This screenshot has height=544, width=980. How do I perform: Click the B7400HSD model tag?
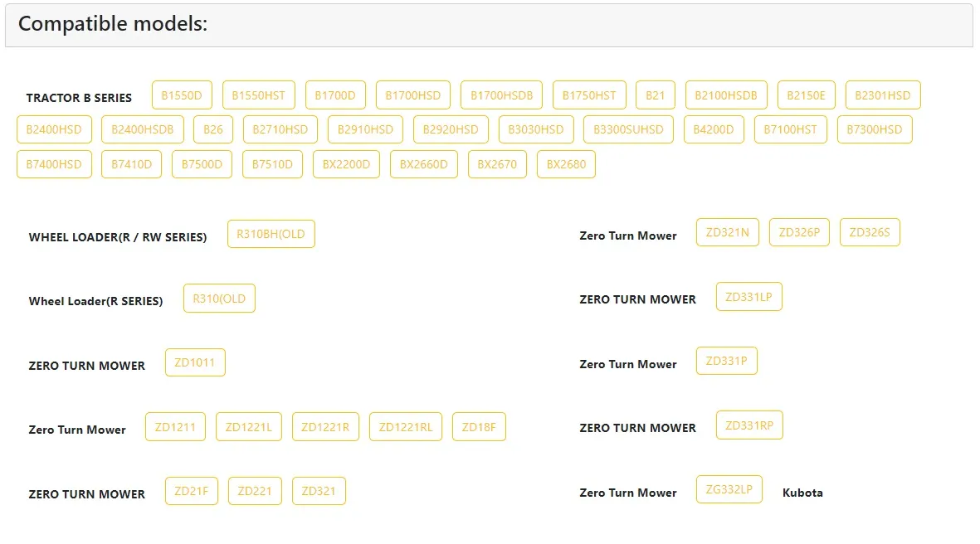pyautogui.click(x=54, y=164)
